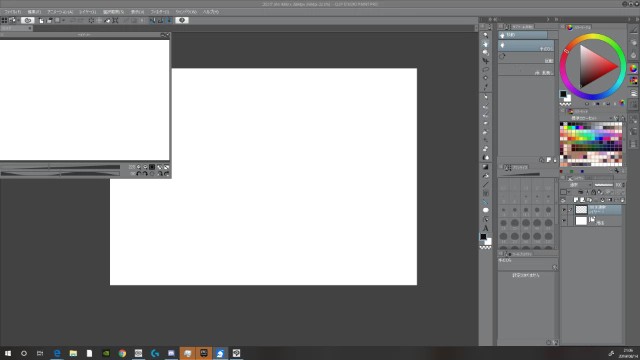Open layer color palette dropdown arrow
The width and height of the screenshot is (640, 360).
[569, 192]
